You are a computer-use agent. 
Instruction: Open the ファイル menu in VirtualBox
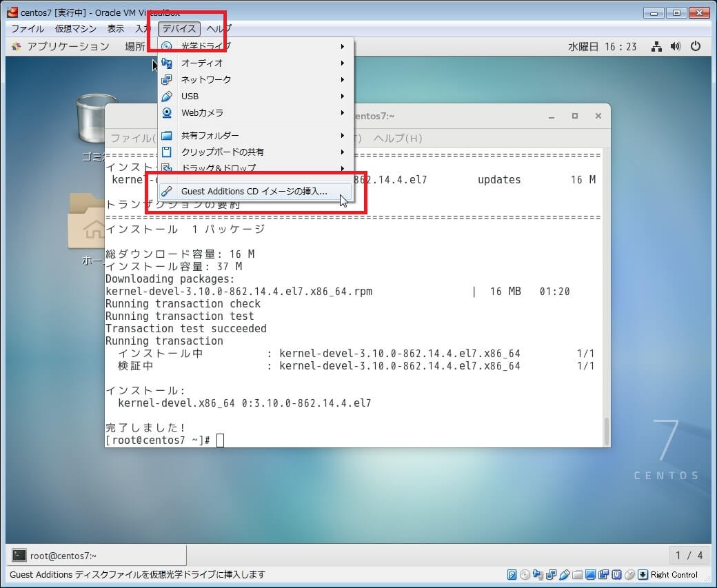click(28, 28)
